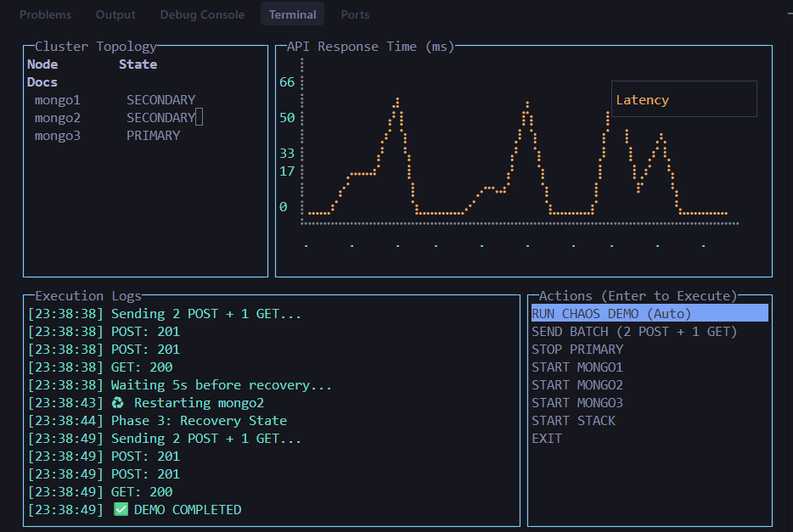This screenshot has height=532, width=793.
Task: Click the Cluster Topology panel title
Action: [x=96, y=47]
